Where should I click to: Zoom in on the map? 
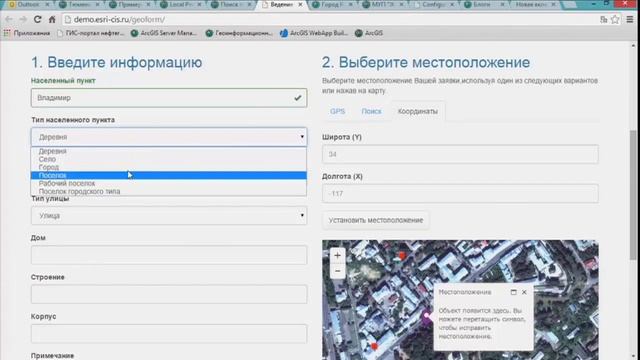[x=338, y=256]
